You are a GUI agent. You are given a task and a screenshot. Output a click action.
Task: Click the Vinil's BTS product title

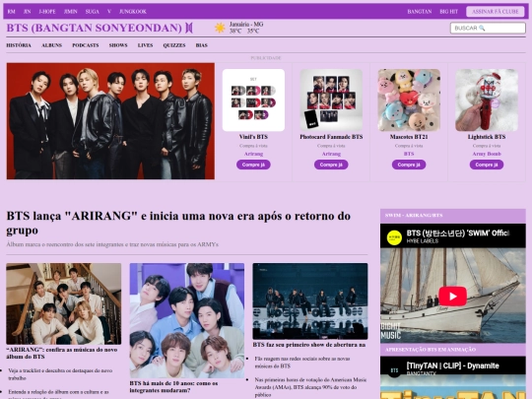pos(253,137)
